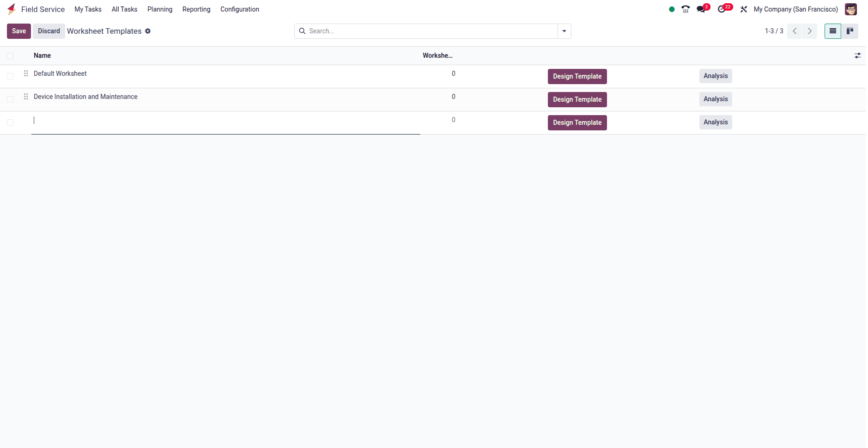The width and height of the screenshot is (868, 448).
Task: Click the Worksheet Templates breadcrumb title
Action: [104, 31]
